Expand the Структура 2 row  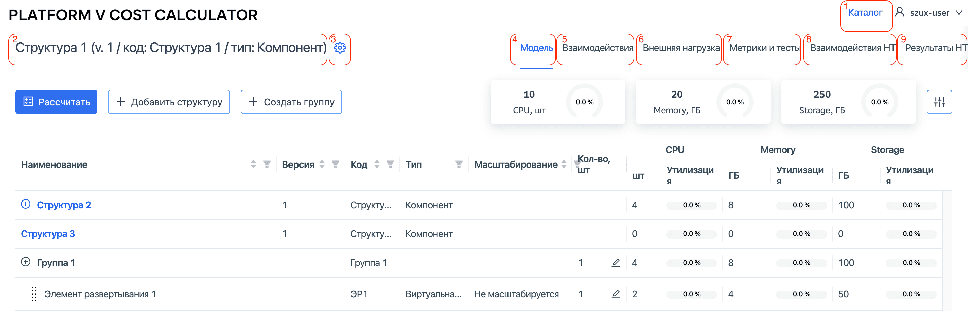tap(25, 204)
